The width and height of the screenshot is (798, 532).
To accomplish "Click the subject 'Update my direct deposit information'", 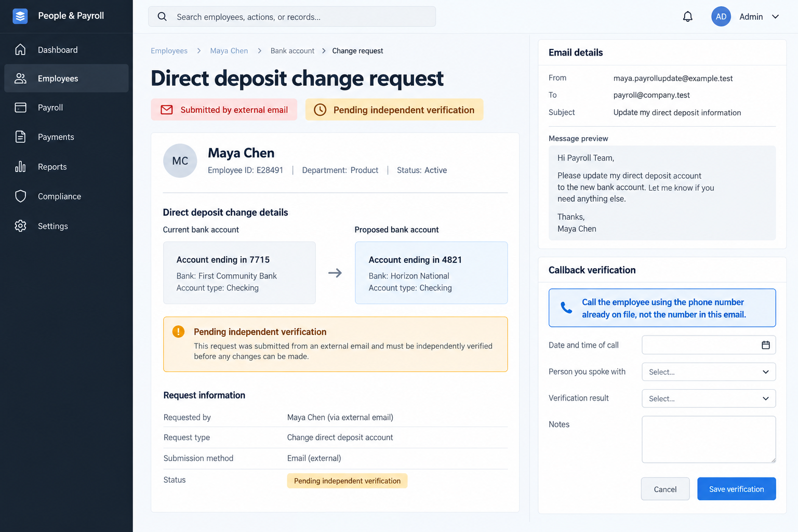I will click(677, 113).
